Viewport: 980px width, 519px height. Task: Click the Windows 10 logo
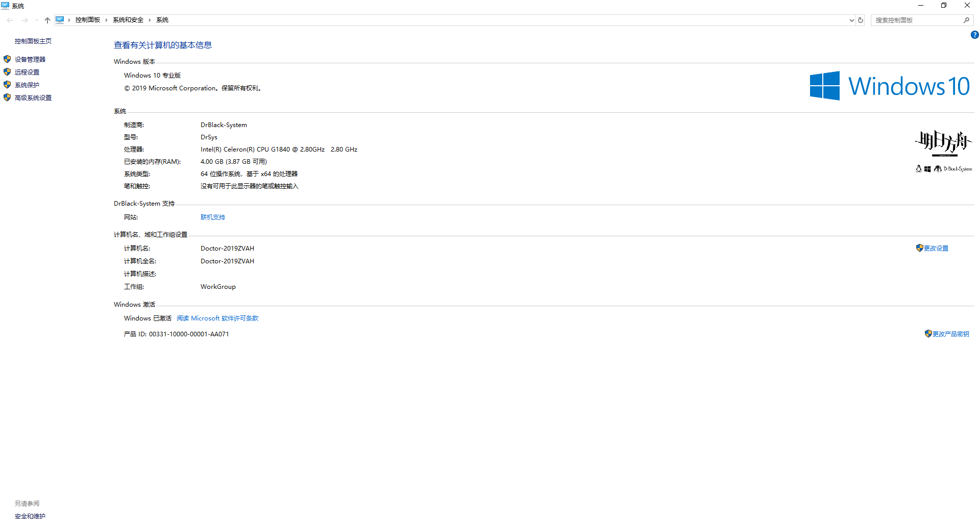point(890,86)
